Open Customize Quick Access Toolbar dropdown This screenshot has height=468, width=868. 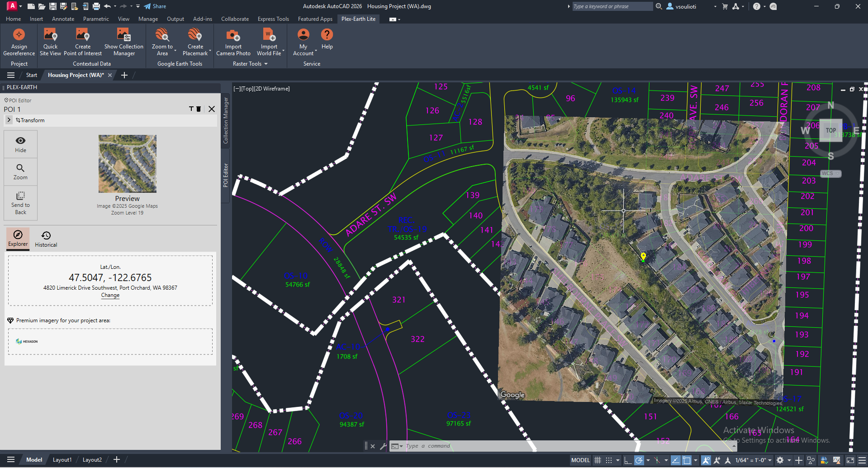tap(138, 6)
